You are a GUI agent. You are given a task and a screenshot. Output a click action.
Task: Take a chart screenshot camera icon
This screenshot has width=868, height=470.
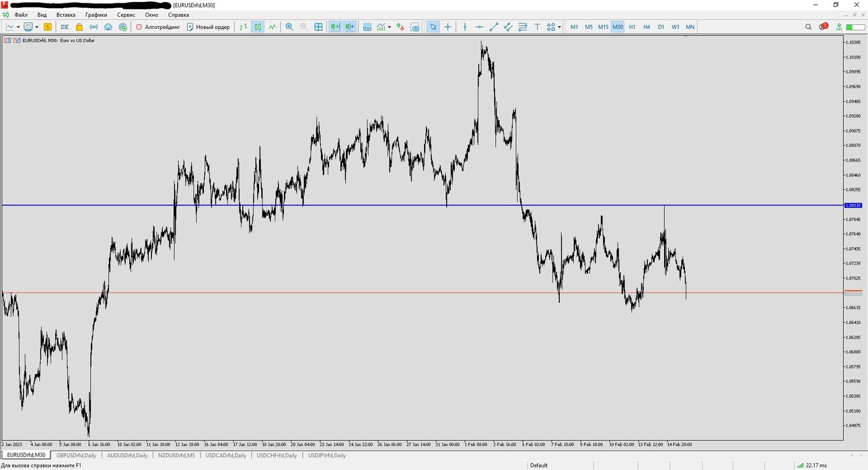[415, 27]
